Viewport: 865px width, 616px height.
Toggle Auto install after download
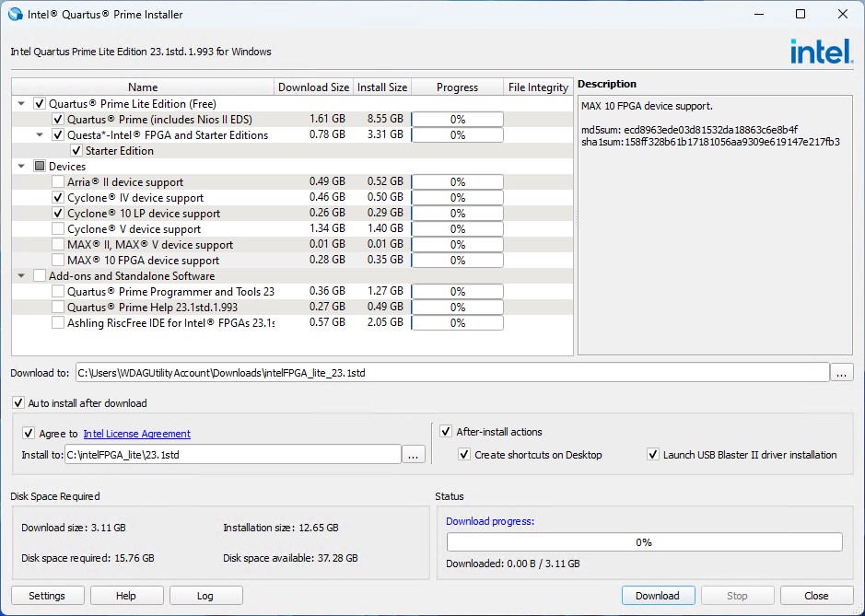pyautogui.click(x=18, y=403)
